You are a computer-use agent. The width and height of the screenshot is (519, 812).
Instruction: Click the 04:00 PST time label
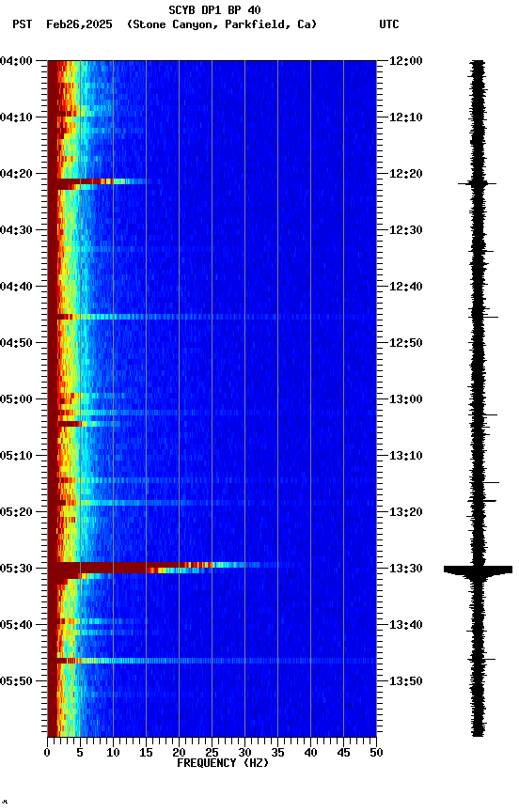click(16, 61)
